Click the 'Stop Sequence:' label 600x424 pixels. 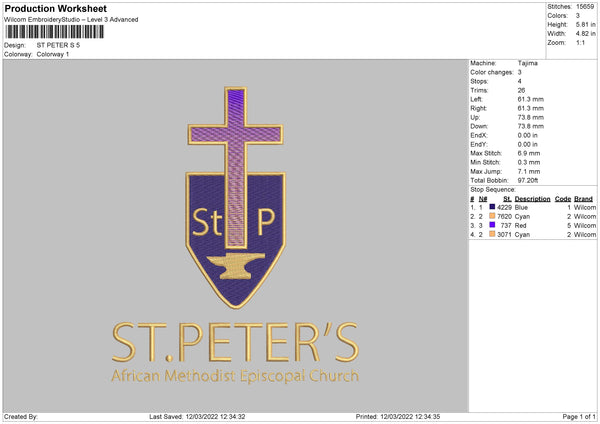[493, 190]
